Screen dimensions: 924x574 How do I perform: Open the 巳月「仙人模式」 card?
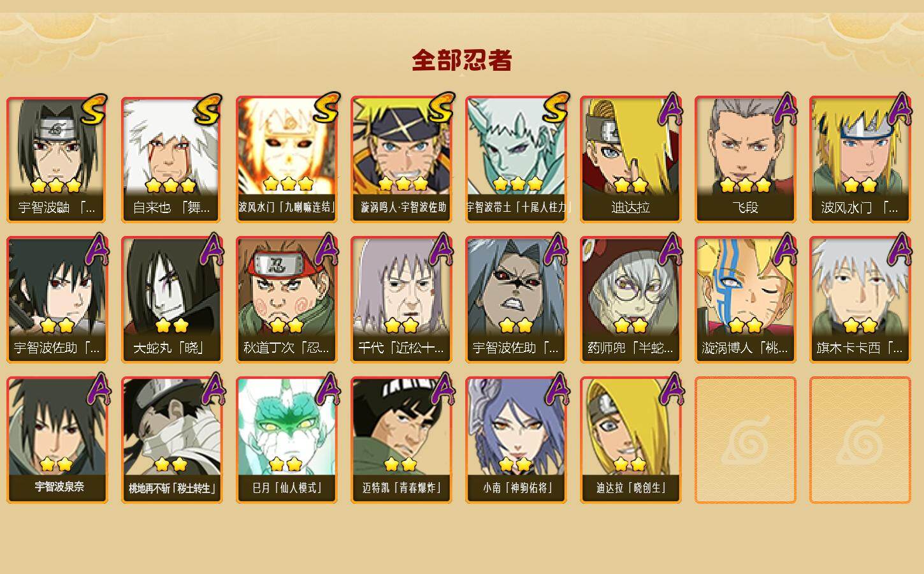[286, 440]
